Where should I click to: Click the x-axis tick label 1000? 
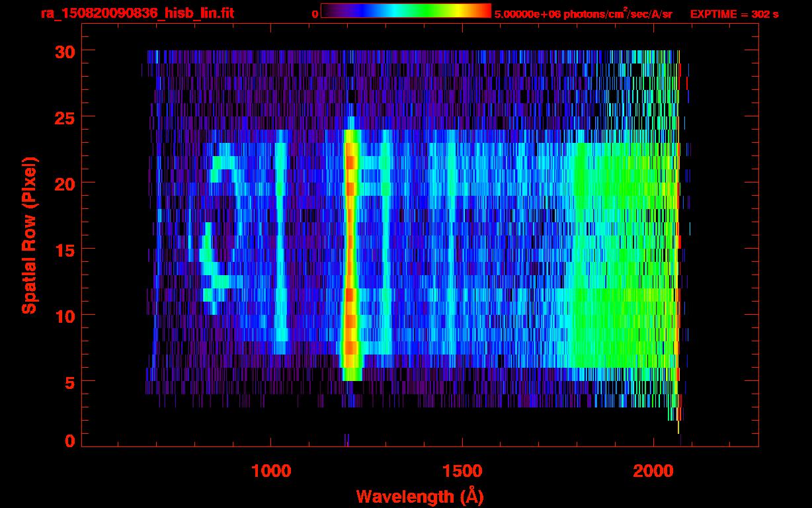coord(270,471)
